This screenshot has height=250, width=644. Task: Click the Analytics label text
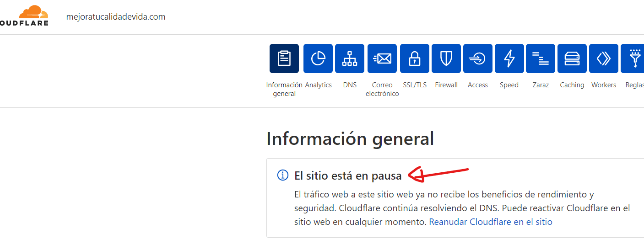click(318, 85)
